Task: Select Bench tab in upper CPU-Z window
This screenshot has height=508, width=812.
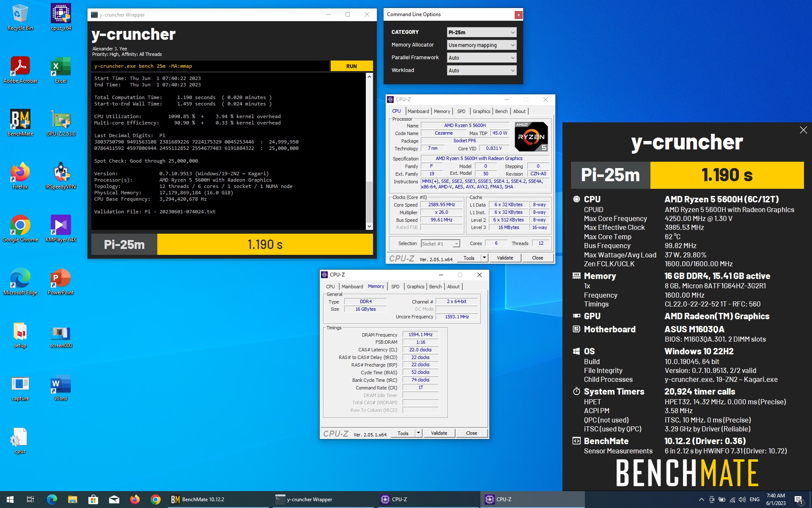Action: point(501,111)
